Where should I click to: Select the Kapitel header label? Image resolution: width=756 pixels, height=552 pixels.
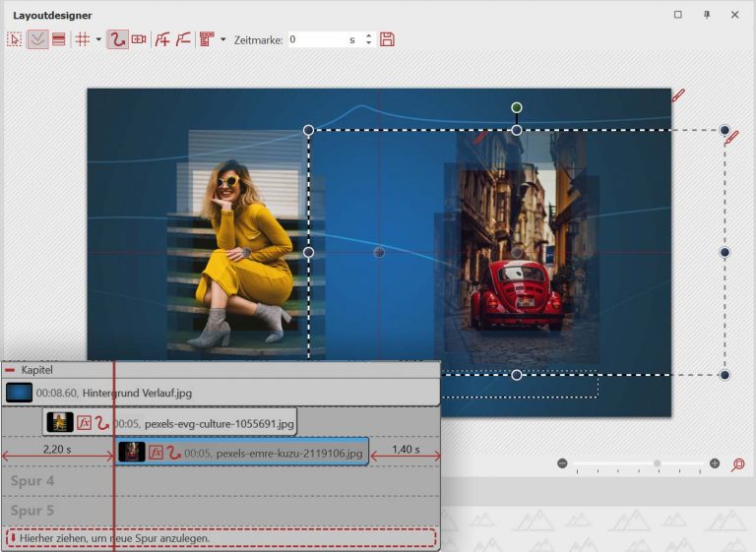coord(36,370)
